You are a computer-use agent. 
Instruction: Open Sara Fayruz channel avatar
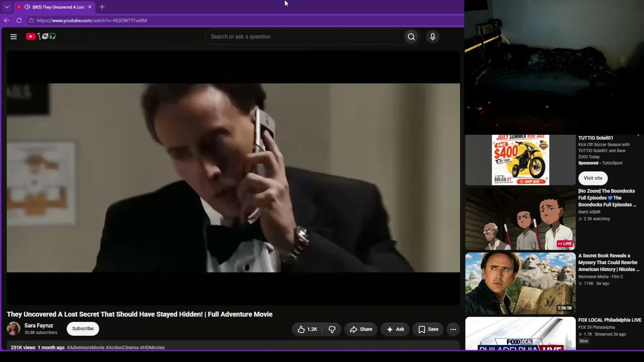coord(14,329)
